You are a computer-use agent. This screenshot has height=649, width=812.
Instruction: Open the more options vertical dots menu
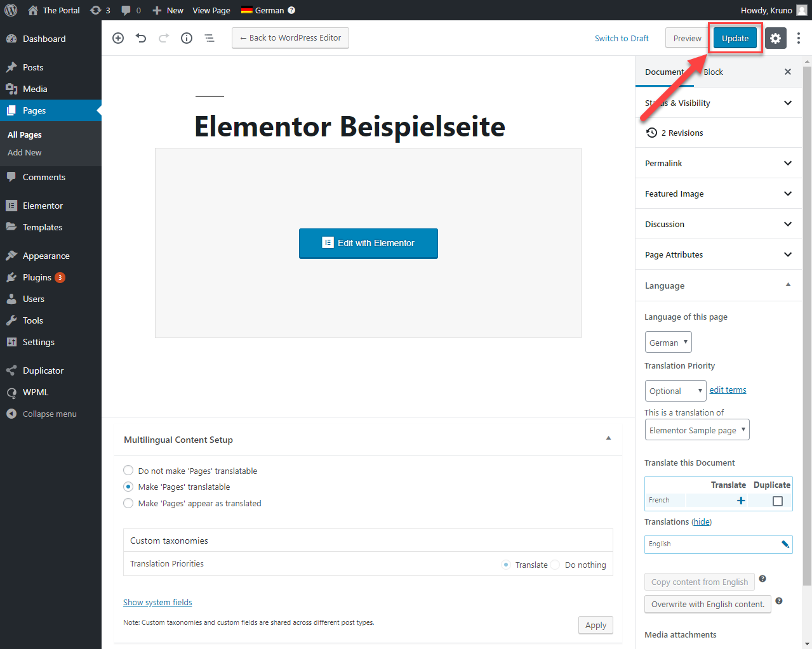pyautogui.click(x=799, y=38)
